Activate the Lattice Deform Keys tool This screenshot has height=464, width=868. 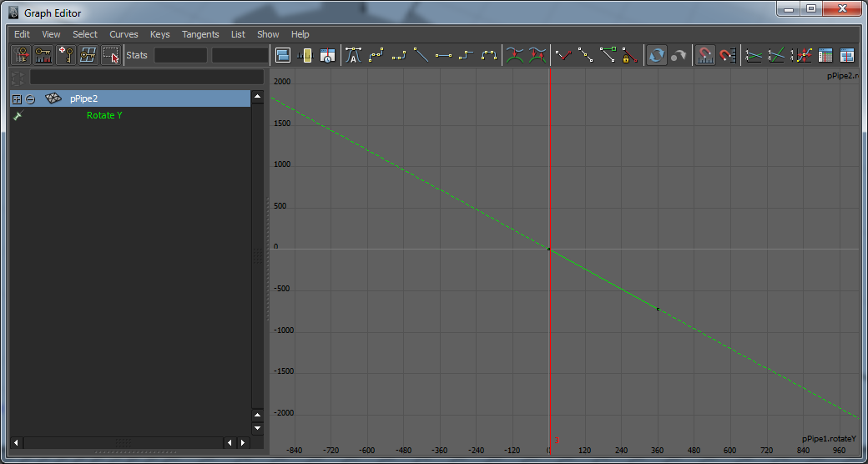point(88,56)
